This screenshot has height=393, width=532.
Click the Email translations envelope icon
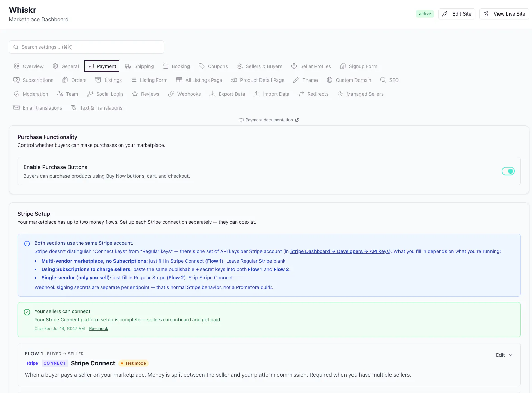point(17,107)
